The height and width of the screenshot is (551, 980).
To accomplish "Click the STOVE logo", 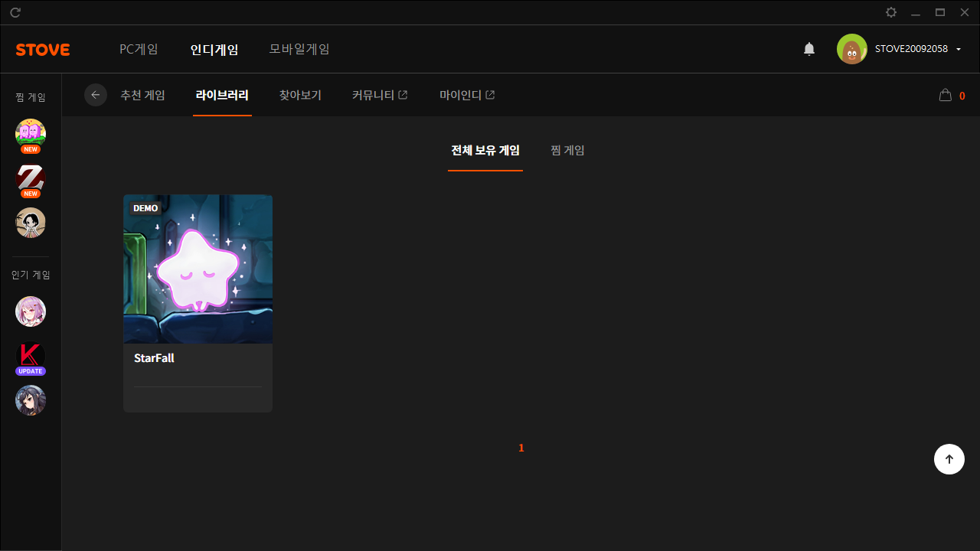I will 43,50.
